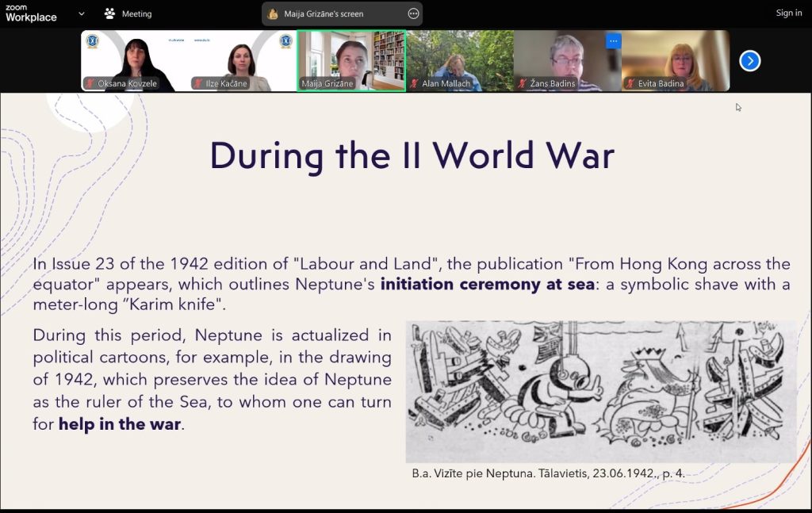This screenshot has width=812, height=513.
Task: Select Alan Mallach's video thumbnail
Action: [x=461, y=60]
